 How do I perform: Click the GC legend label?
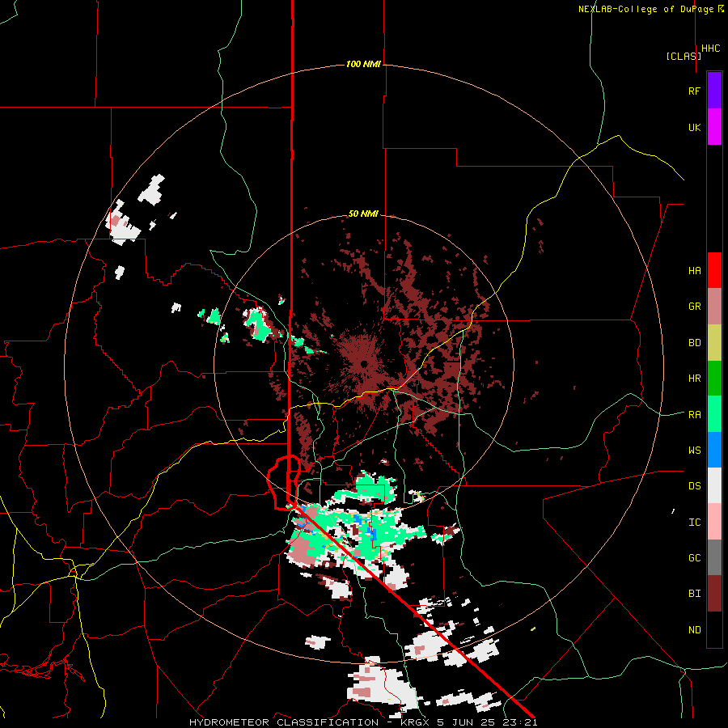click(x=695, y=558)
